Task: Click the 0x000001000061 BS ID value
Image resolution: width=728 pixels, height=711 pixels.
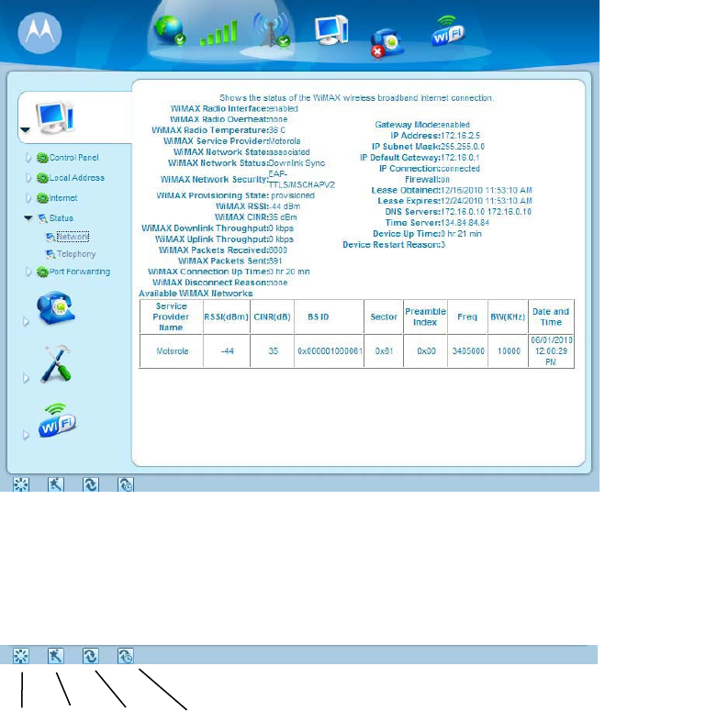Action: 330,351
